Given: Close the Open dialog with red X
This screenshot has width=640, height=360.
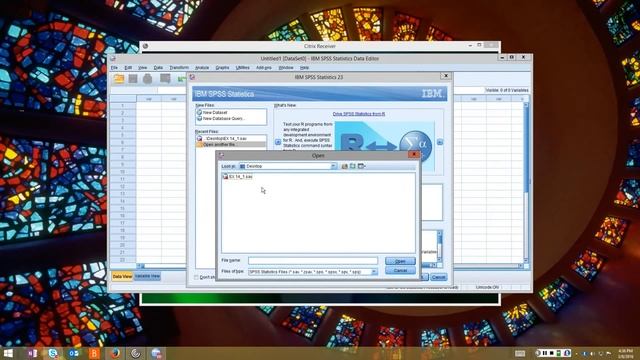Looking at the screenshot, I should [x=414, y=154].
